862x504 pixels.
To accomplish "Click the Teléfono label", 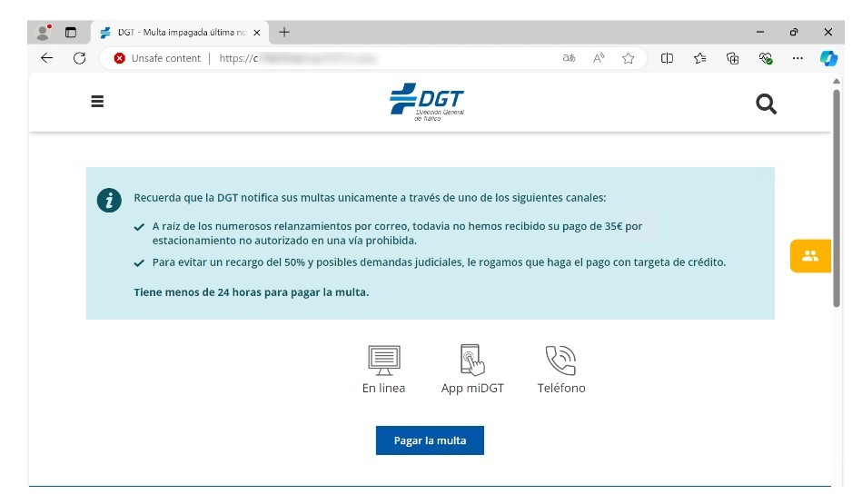I will [x=561, y=388].
